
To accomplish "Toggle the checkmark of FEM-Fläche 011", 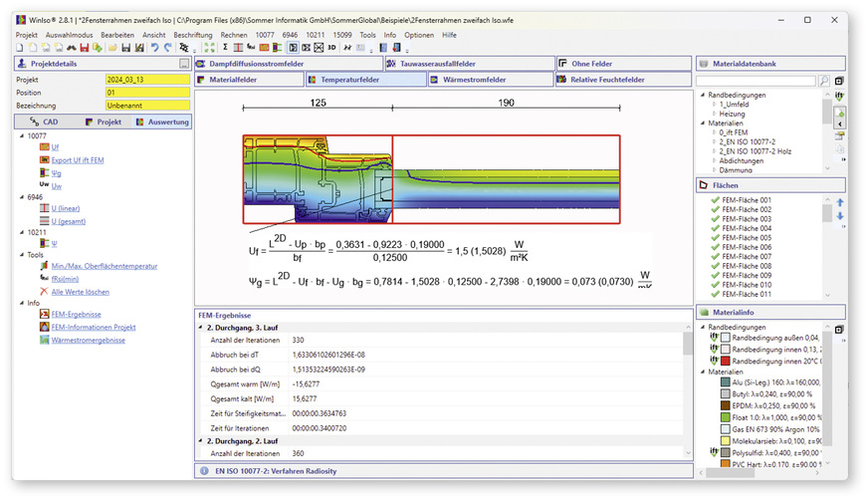I will [716, 294].
